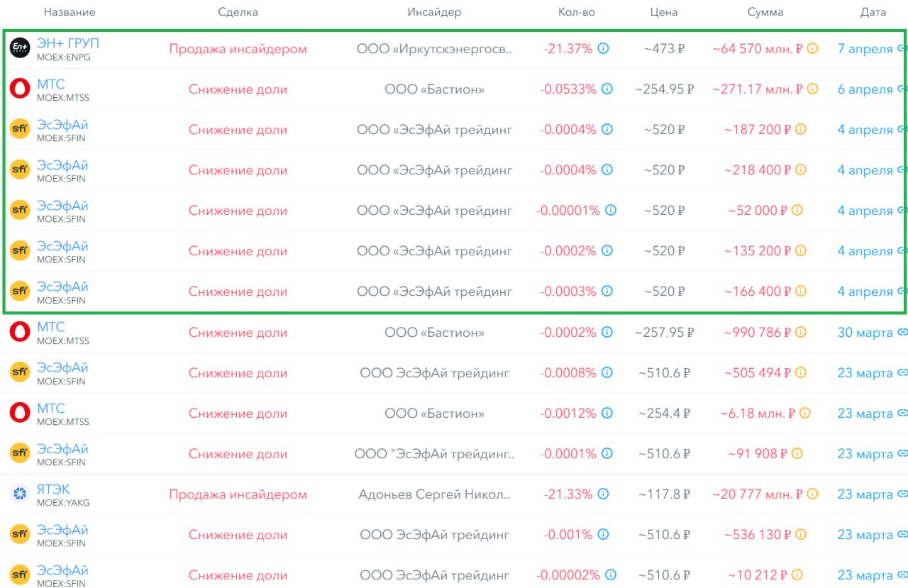Click coin icon next to ~52 000 ₽

[x=797, y=211]
